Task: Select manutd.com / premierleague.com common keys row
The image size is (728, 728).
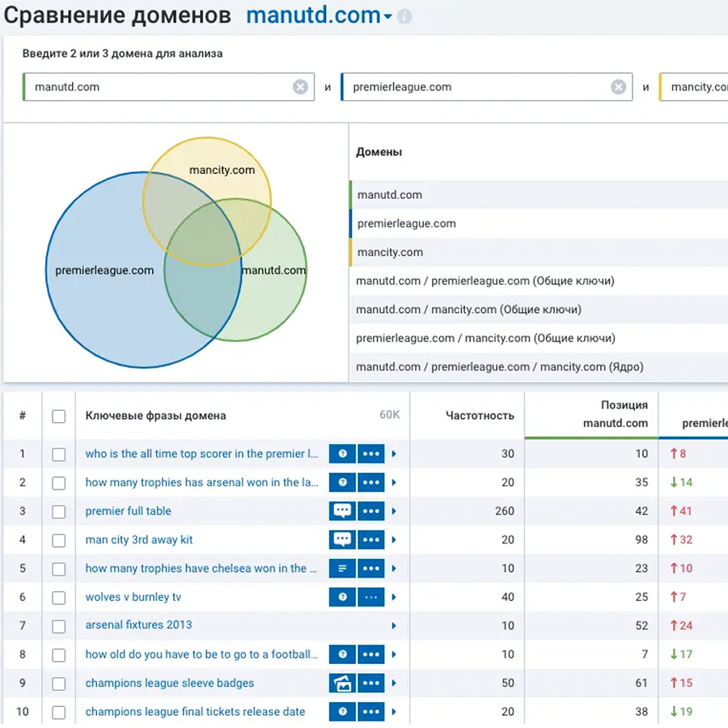Action: [x=485, y=281]
